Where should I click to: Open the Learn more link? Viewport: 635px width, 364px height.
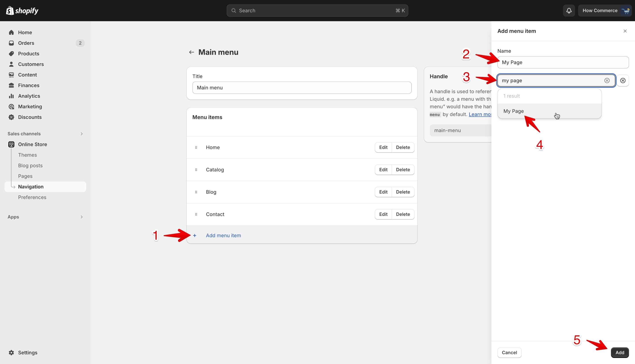[x=480, y=114]
